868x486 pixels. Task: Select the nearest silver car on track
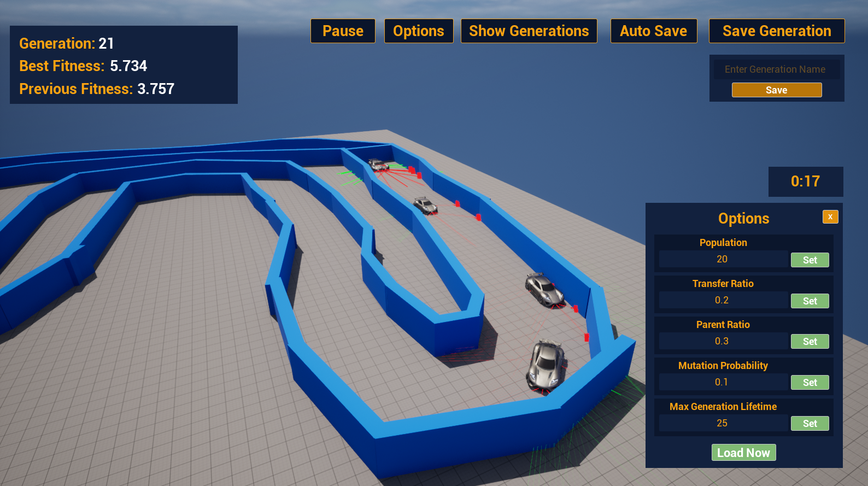point(546,365)
